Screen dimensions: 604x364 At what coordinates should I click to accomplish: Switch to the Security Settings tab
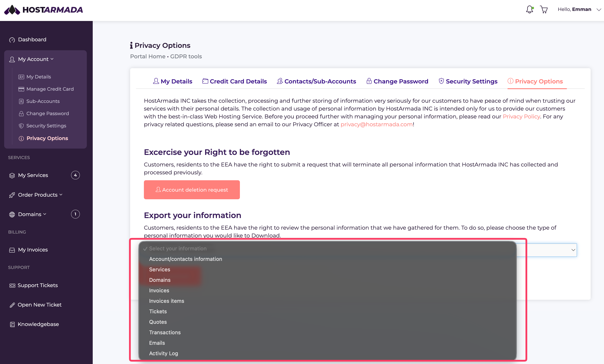click(x=468, y=81)
